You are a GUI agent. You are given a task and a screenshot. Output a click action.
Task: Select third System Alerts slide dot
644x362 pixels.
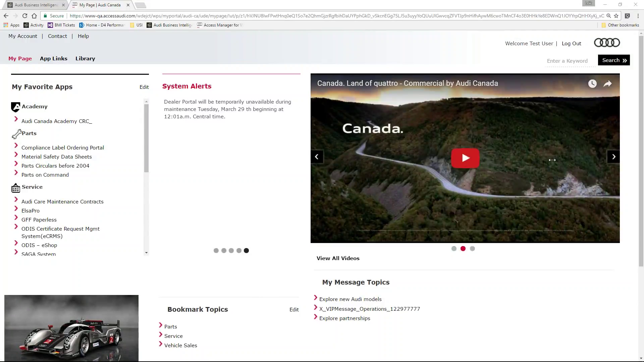pos(231,251)
